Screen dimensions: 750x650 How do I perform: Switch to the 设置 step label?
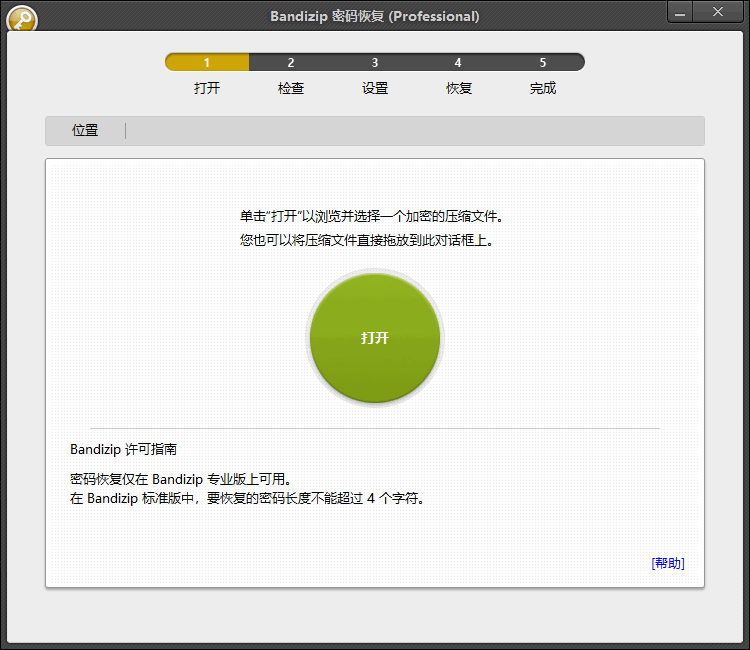(x=375, y=88)
